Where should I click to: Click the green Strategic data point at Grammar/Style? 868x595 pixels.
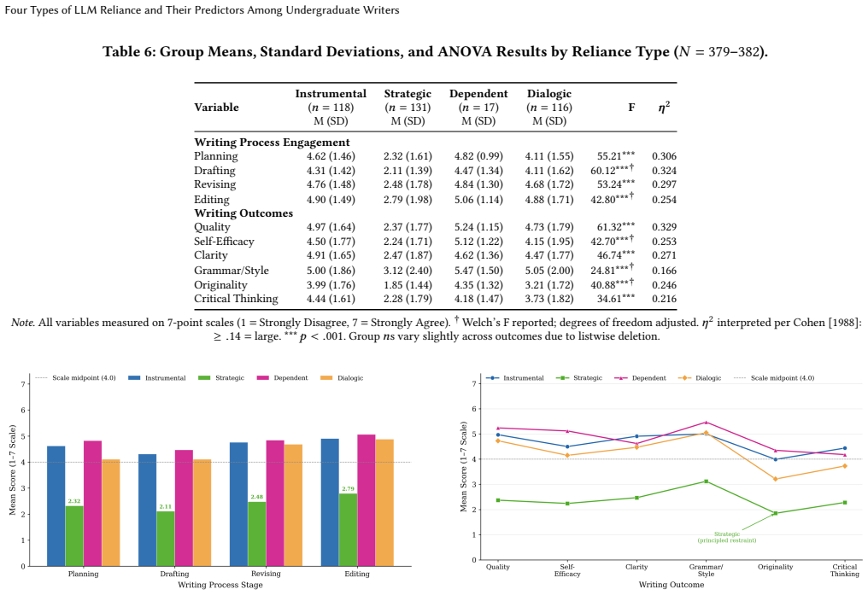tap(706, 481)
